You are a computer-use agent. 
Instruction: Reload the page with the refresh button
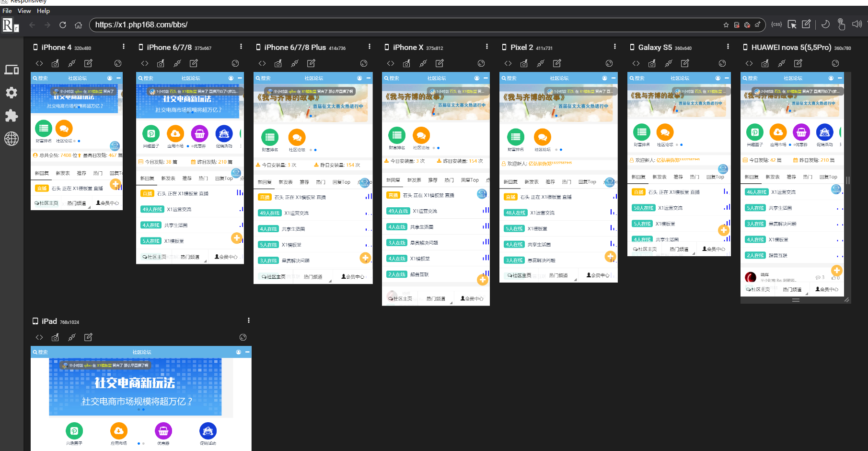63,25
